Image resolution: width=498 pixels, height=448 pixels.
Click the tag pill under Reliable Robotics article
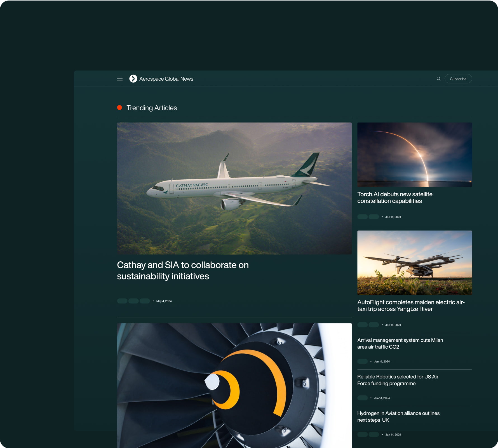pyautogui.click(x=362, y=398)
